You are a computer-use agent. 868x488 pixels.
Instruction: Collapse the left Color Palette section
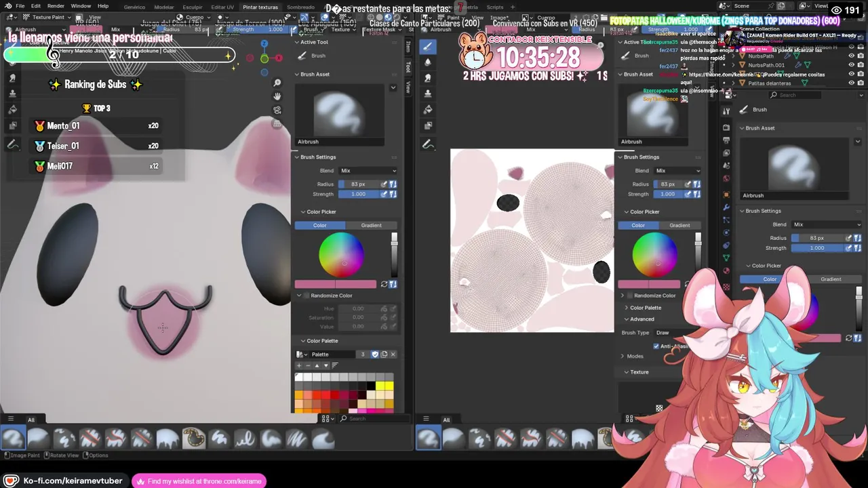coord(302,341)
